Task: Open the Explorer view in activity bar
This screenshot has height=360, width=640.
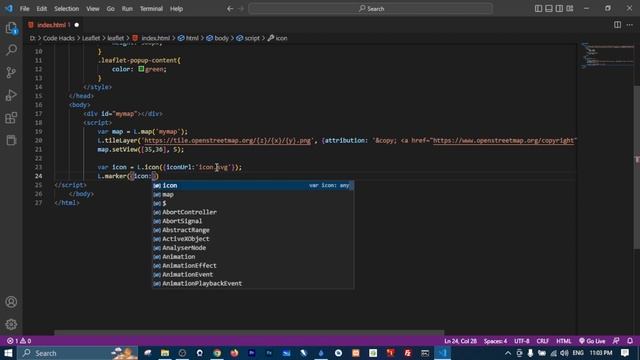Action: pos(11,28)
